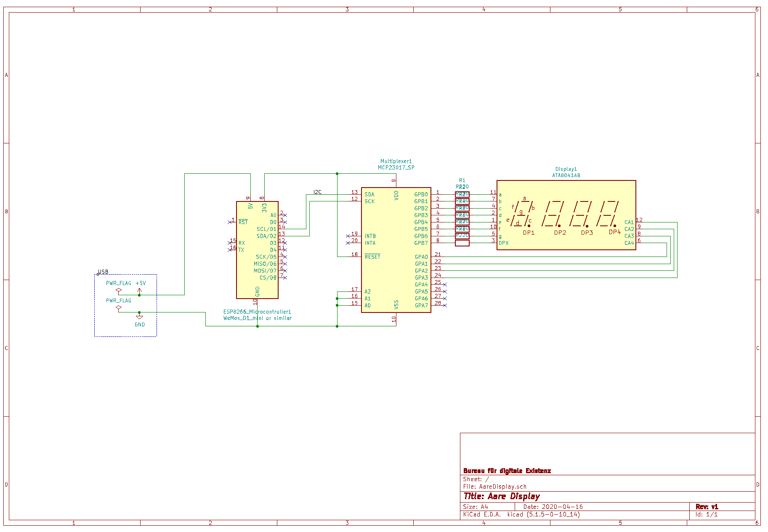Screen dimensions: 768x532
Task: Click the GPA0 pin label
Action: point(421,257)
